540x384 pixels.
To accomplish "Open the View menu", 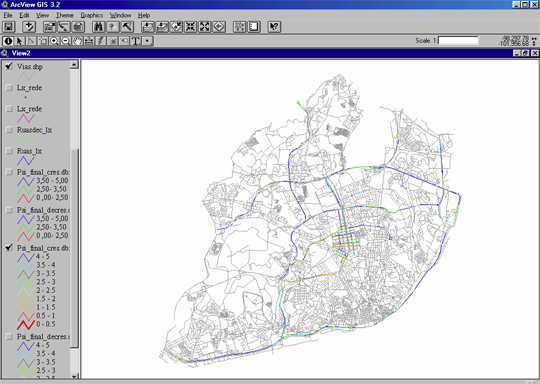I will click(x=42, y=15).
